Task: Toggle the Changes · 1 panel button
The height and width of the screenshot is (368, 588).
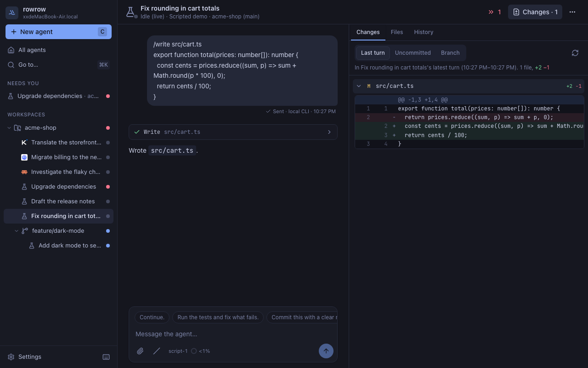Action: 535,12
